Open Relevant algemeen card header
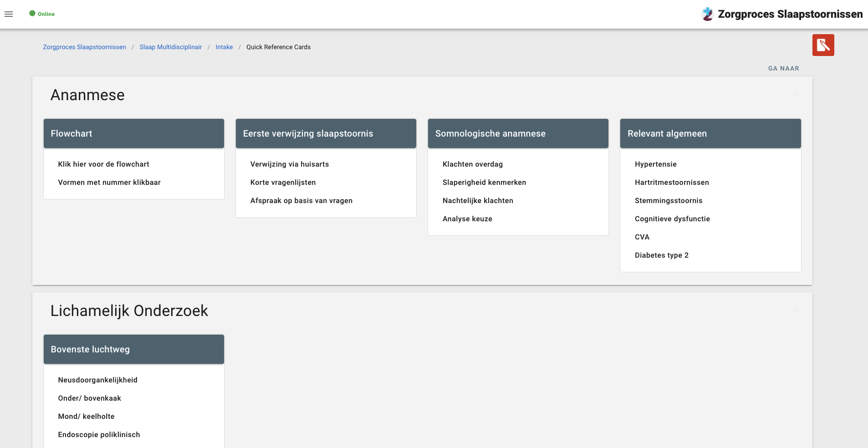The image size is (868, 448). tap(710, 133)
